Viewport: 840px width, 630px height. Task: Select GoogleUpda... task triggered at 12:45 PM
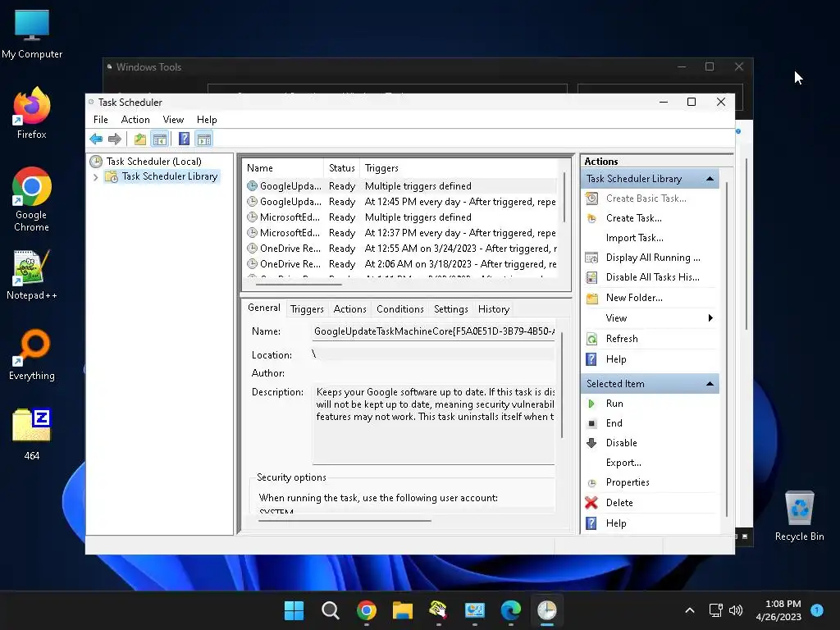pyautogui.click(x=400, y=202)
